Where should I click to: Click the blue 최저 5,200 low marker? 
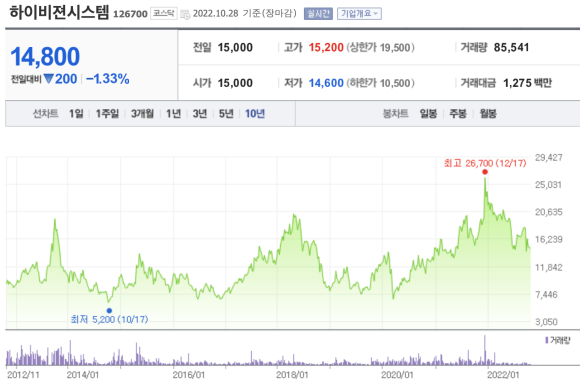click(109, 311)
